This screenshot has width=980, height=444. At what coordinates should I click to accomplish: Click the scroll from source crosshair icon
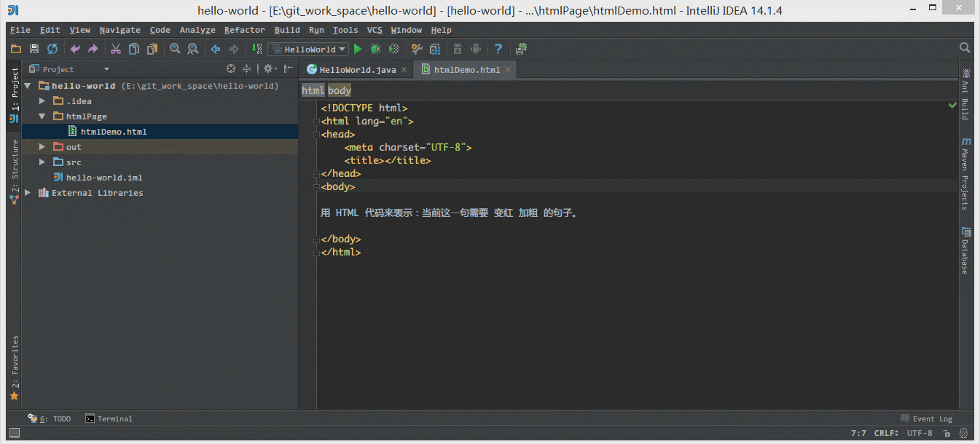tap(231, 69)
